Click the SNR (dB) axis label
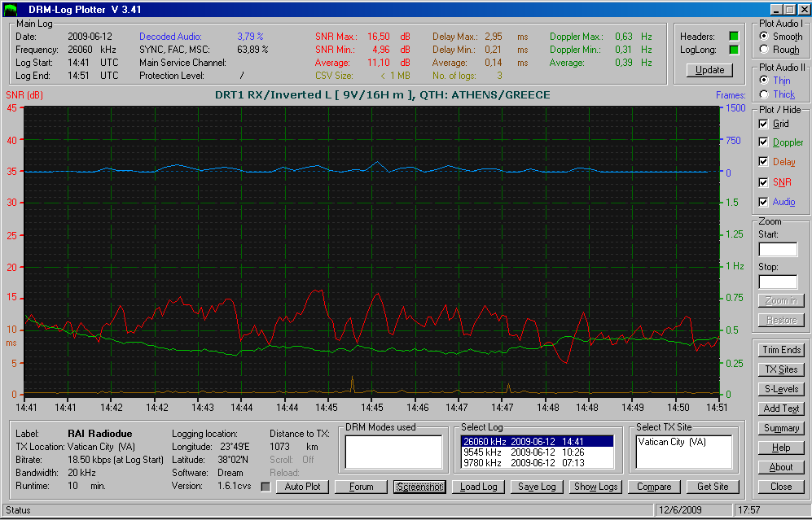812x520 pixels. [x=24, y=95]
